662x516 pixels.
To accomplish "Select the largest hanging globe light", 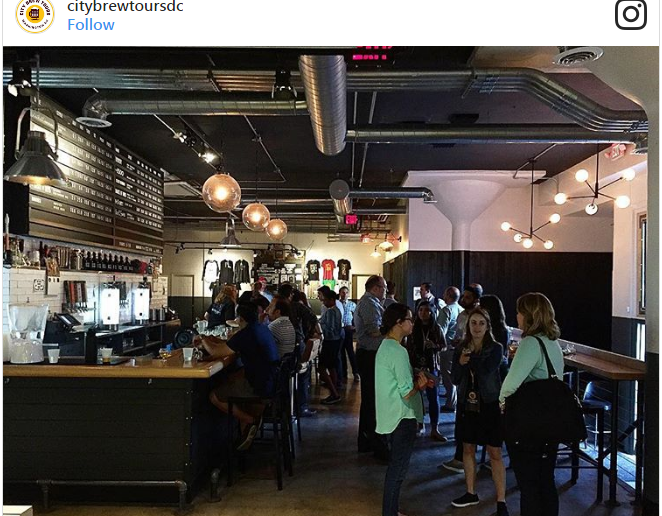I will [x=221, y=193].
